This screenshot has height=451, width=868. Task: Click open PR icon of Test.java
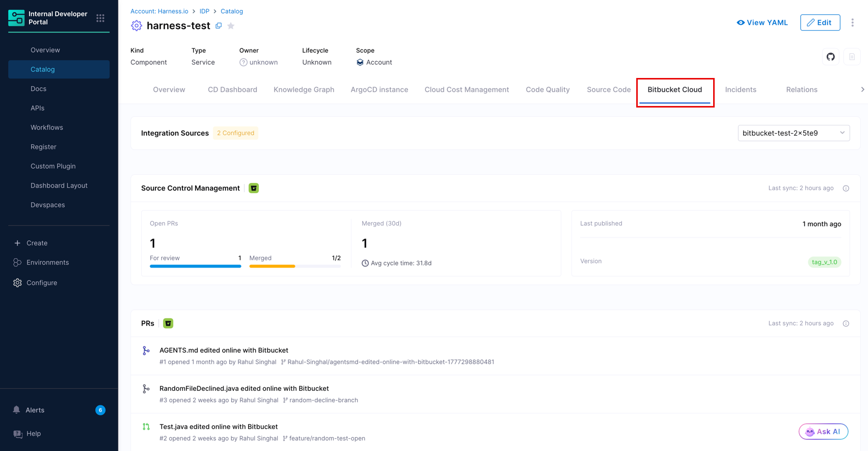coord(146,427)
